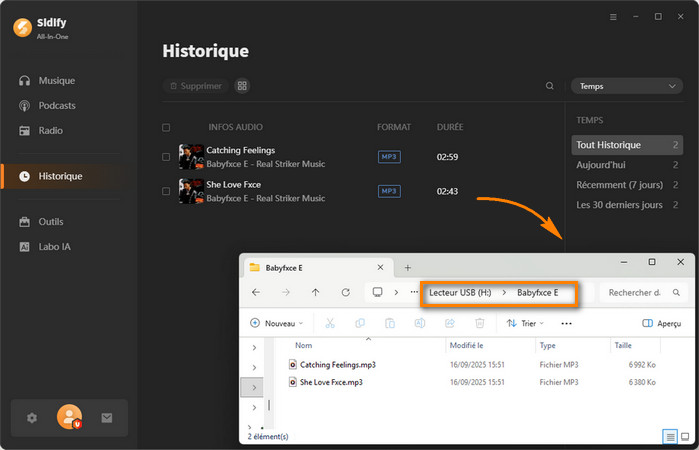Viewport: 699px width, 450px height.
Task: Click the search magnifier icon in Historique
Action: click(549, 86)
